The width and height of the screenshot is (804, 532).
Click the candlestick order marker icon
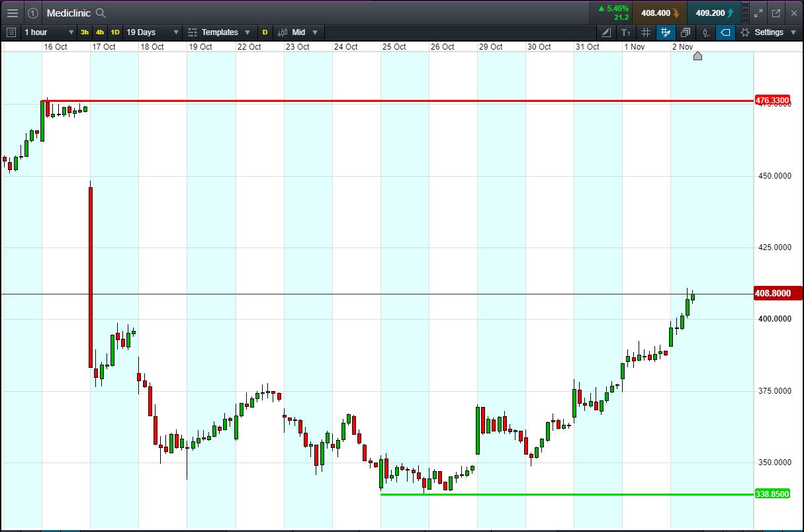705,32
